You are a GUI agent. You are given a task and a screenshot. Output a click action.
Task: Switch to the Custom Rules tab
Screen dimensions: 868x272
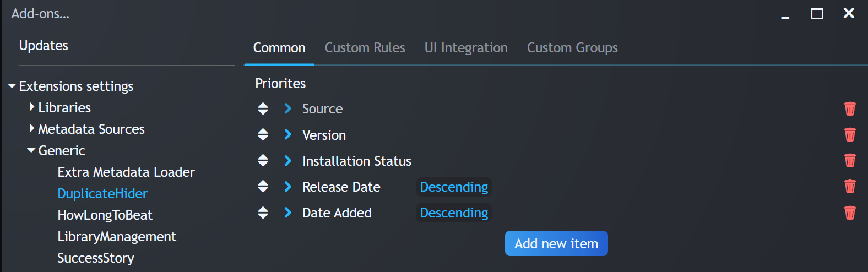coord(365,48)
